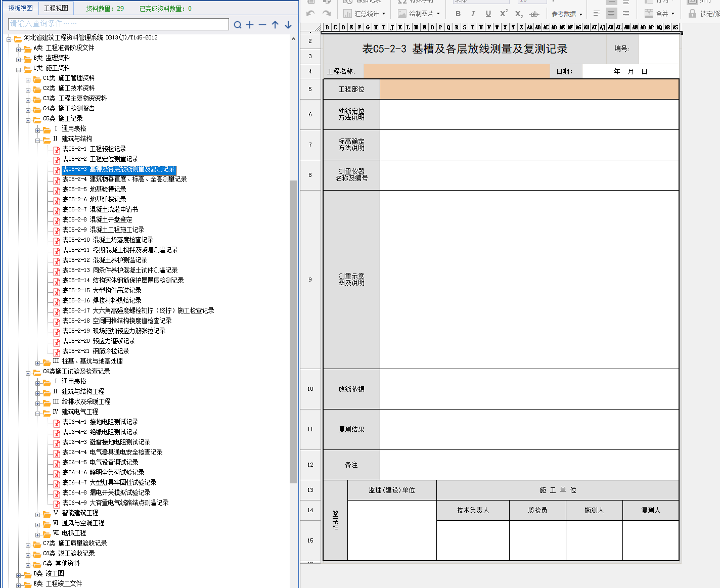
Task: Click the orange 工程名称 input cell
Action: [457, 71]
